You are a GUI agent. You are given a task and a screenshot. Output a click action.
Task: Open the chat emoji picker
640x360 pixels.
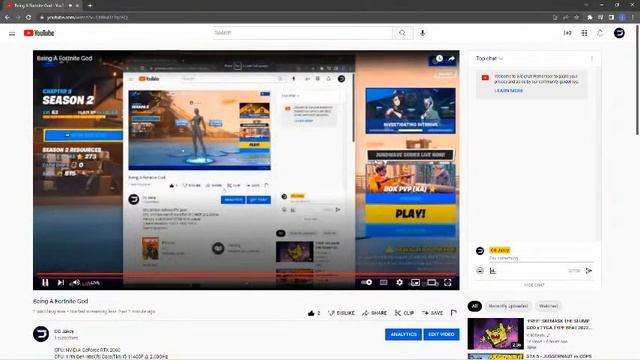point(480,271)
